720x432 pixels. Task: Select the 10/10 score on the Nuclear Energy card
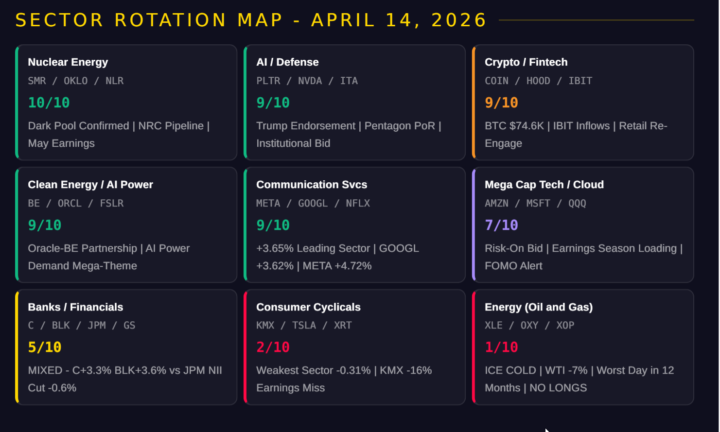(x=49, y=102)
